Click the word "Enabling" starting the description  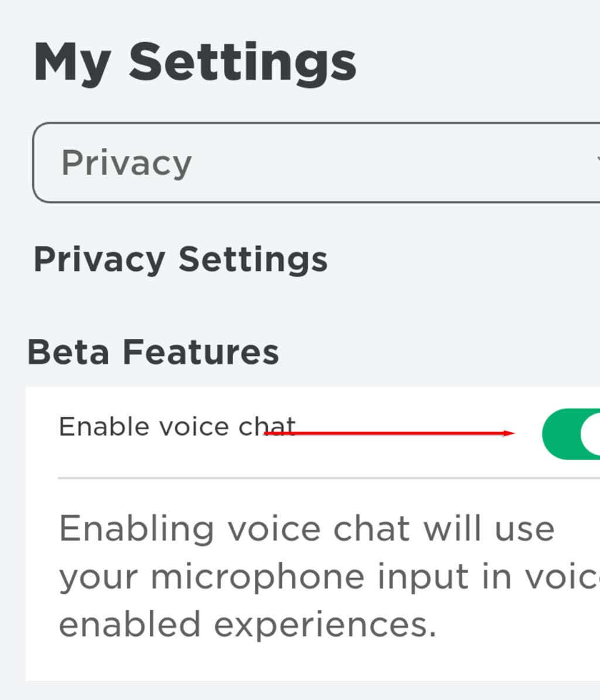[136, 529]
